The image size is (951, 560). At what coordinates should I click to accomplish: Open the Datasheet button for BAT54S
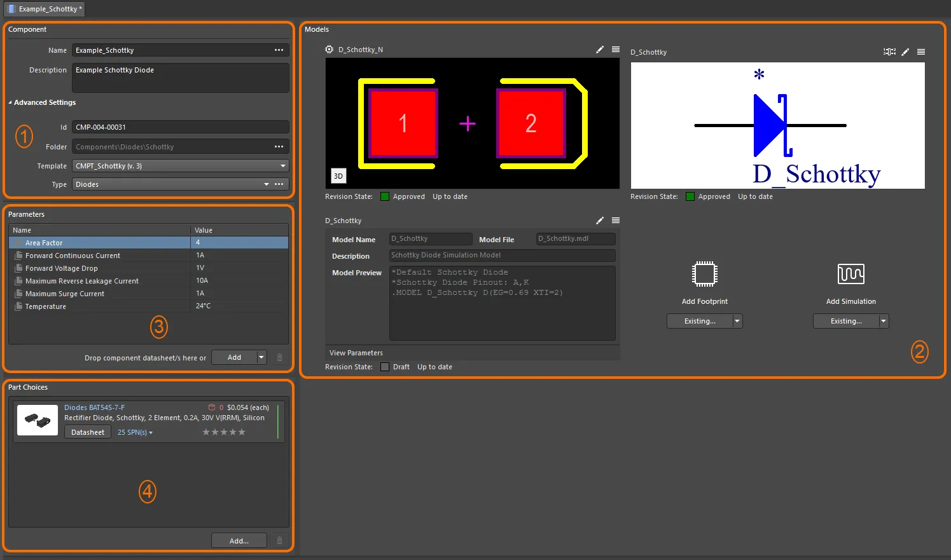88,432
